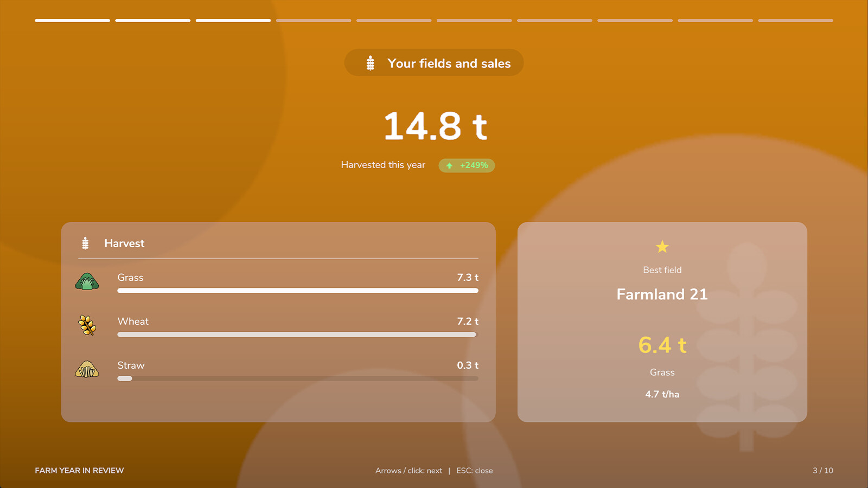Click the 'Best field' label
This screenshot has width=868, height=488.
coord(662,270)
